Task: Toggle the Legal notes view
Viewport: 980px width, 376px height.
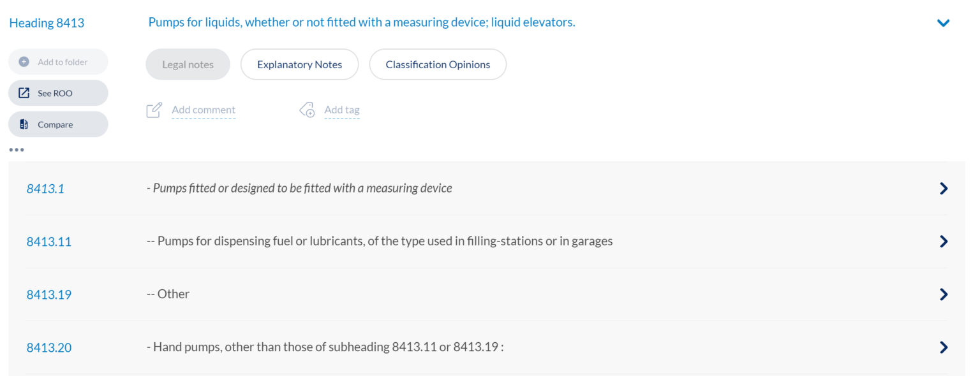Action: tap(188, 64)
